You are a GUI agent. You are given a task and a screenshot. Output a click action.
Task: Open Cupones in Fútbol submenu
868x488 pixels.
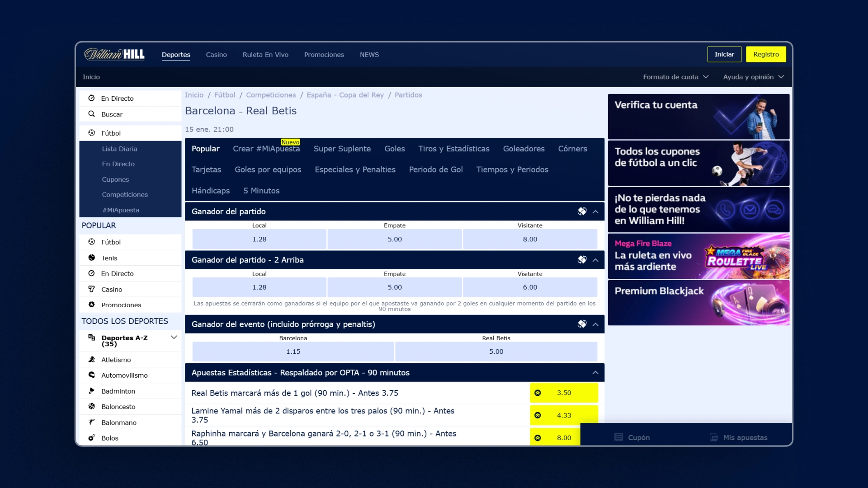pos(115,179)
